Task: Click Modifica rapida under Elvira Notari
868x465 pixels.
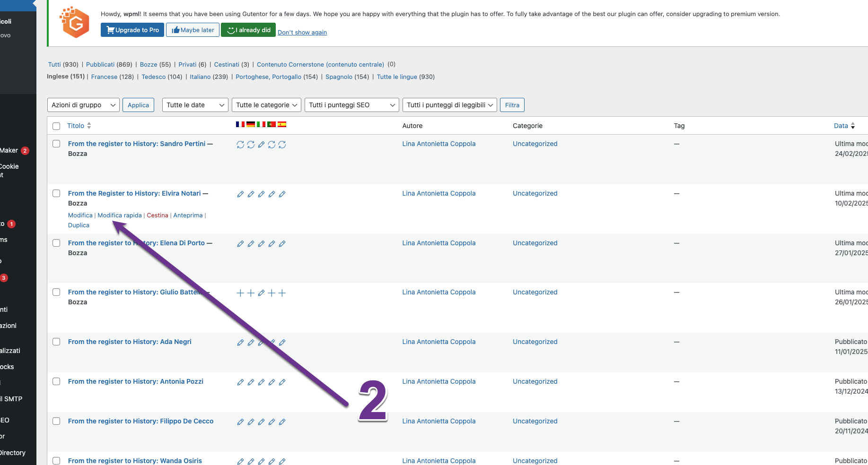Action: coord(120,215)
